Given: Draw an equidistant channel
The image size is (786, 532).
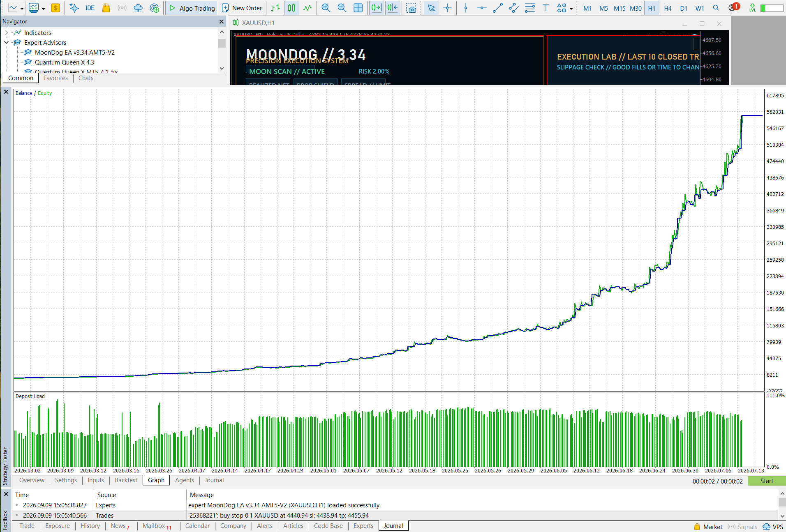Looking at the screenshot, I should [514, 8].
